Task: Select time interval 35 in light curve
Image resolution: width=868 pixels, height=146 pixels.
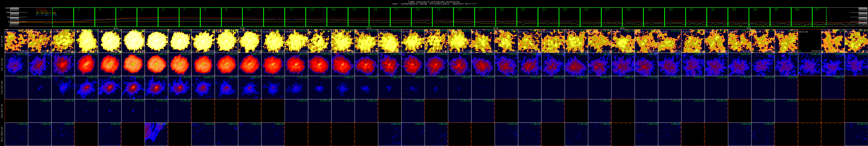Action: 781,17
